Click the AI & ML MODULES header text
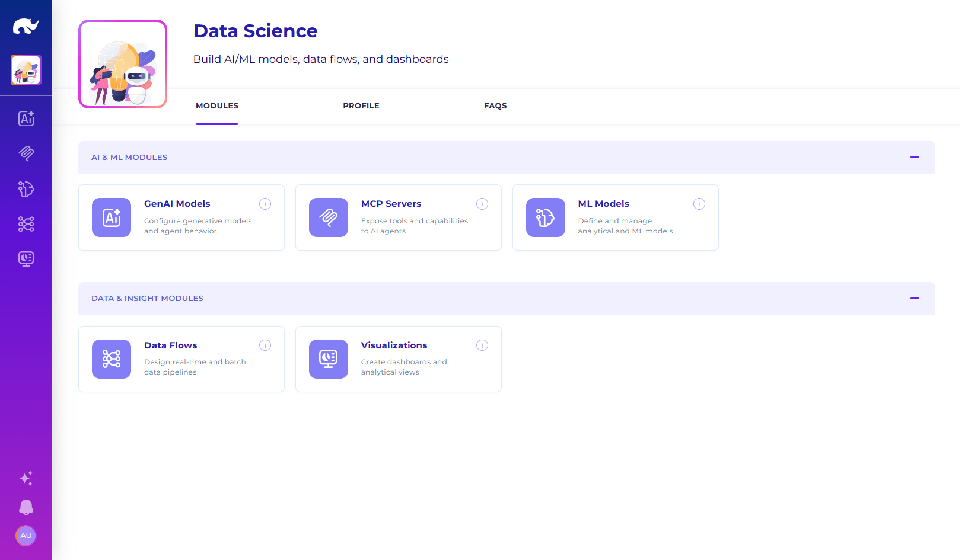The width and height of the screenshot is (965, 560). [129, 157]
